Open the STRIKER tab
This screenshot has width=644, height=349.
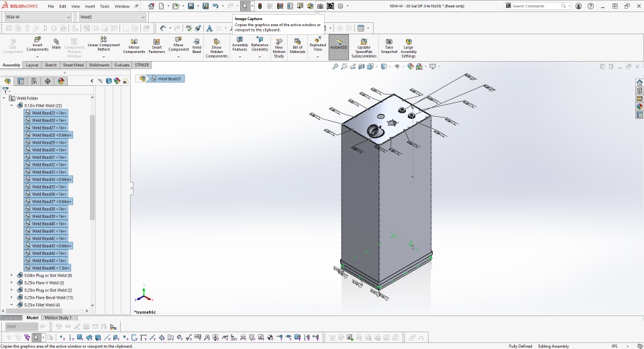coord(142,65)
